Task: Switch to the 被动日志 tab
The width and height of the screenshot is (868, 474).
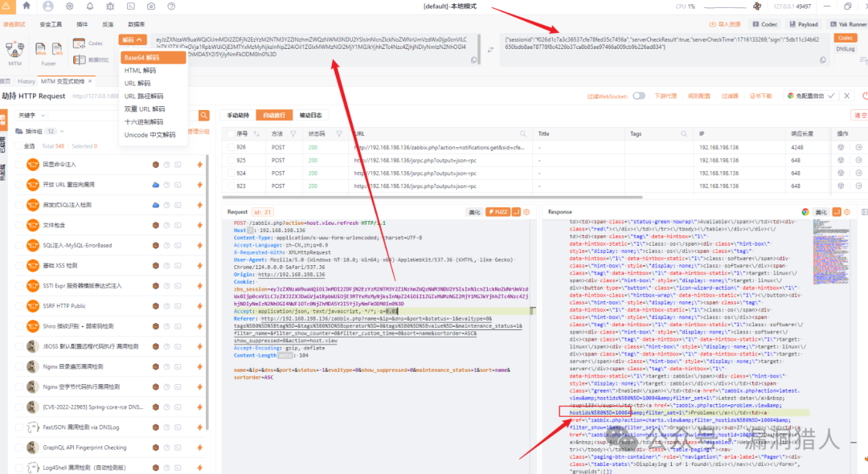Action: click(310, 115)
